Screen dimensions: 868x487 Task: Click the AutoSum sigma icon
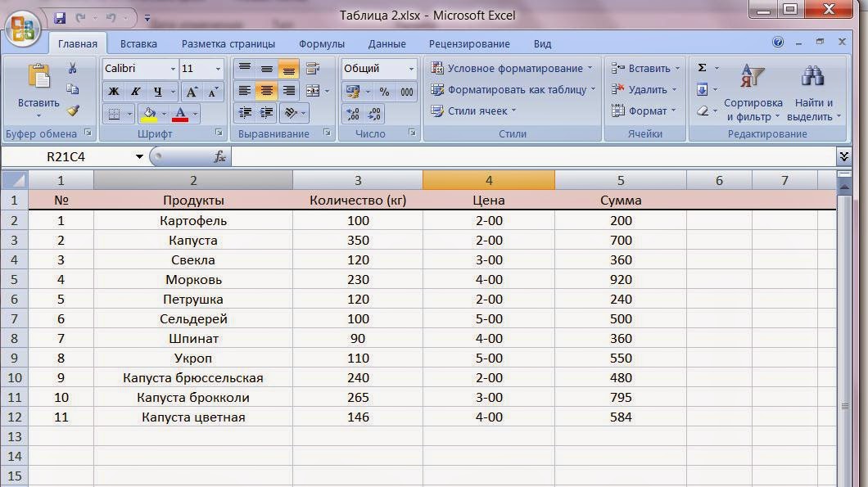tap(702, 68)
